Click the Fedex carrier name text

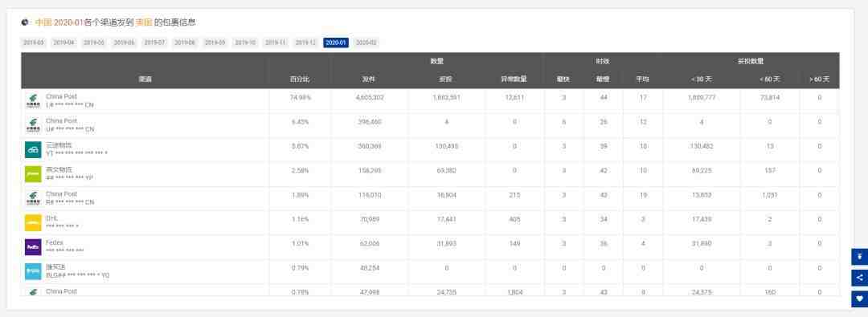[x=55, y=243]
